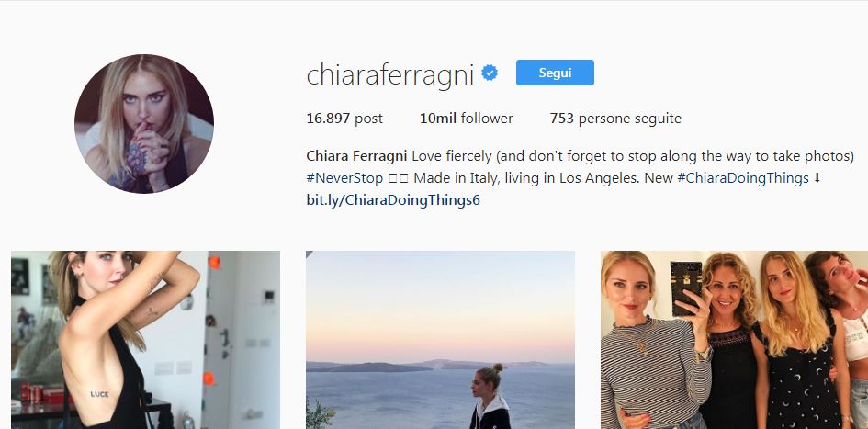The height and width of the screenshot is (429, 868).
Task: Click the bold Chiara Ferragni bio name
Action: (356, 157)
